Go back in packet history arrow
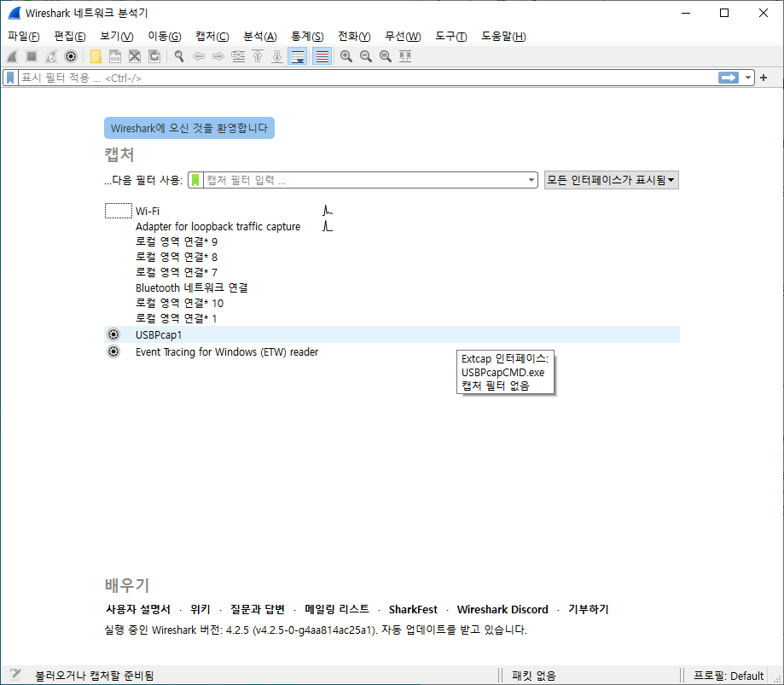 point(199,56)
